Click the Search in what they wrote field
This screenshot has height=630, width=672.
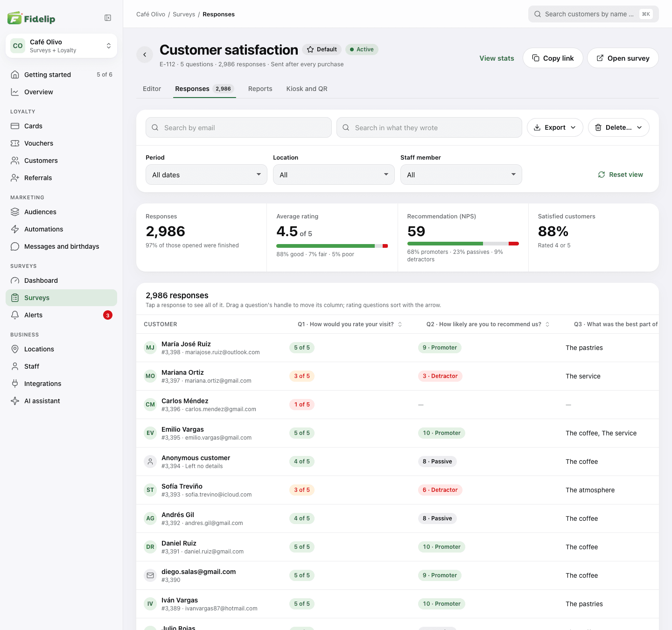pyautogui.click(x=429, y=127)
